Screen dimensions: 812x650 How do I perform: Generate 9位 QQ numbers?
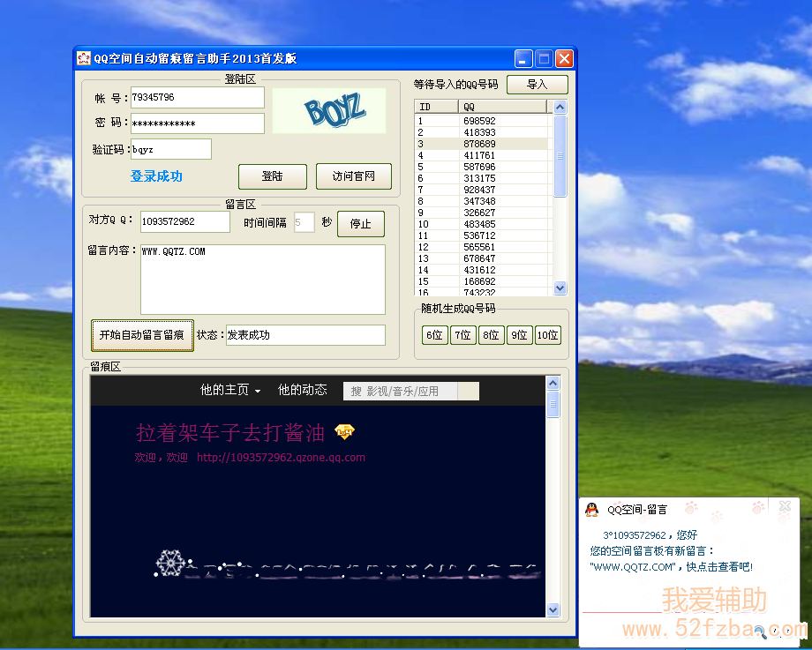click(519, 335)
